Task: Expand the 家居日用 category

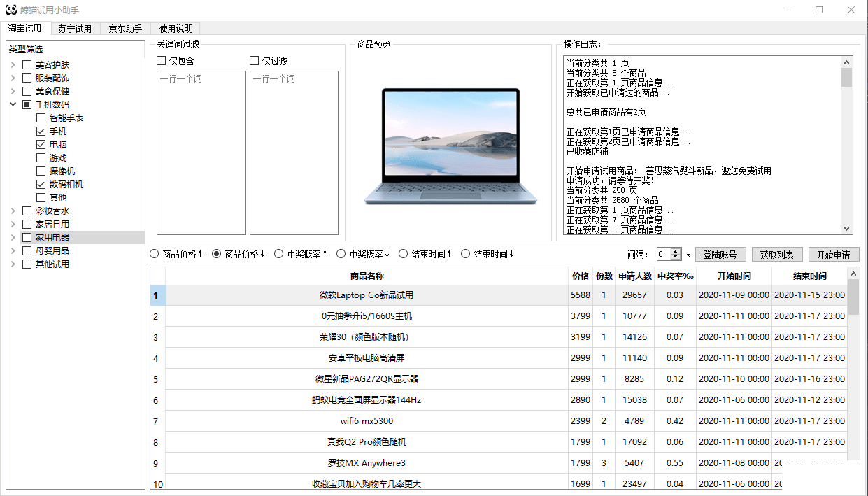Action: coord(13,225)
